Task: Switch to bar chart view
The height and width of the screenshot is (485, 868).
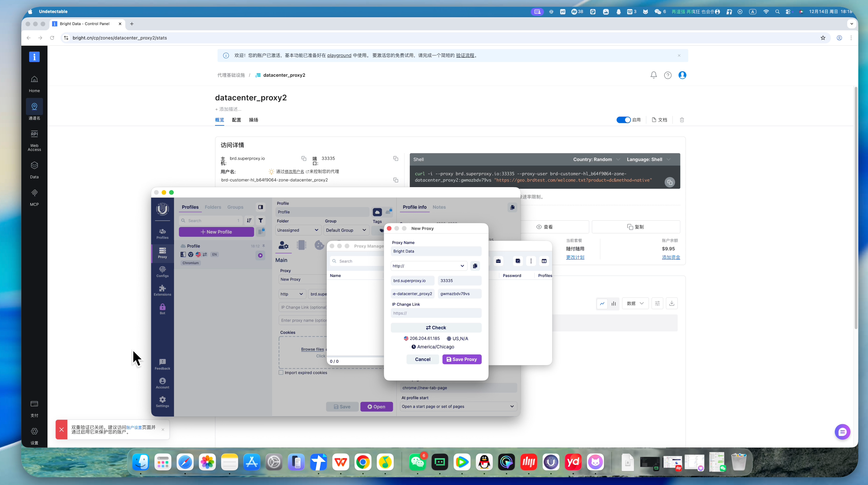Action: tap(614, 303)
